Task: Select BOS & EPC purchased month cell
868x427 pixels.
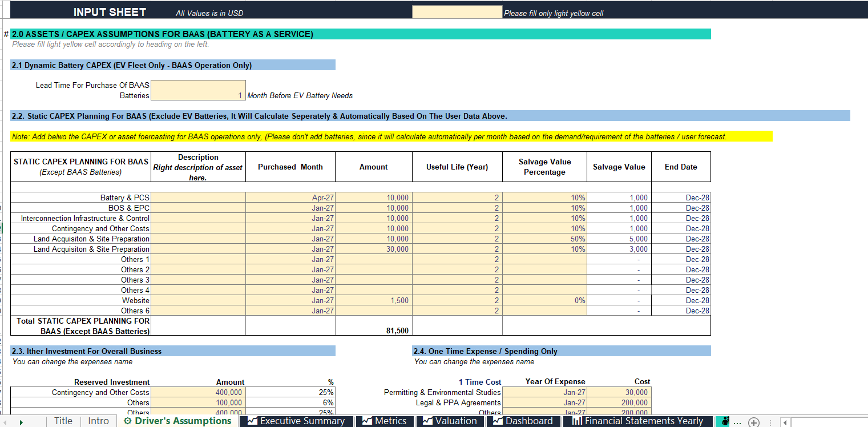Action: [290, 208]
